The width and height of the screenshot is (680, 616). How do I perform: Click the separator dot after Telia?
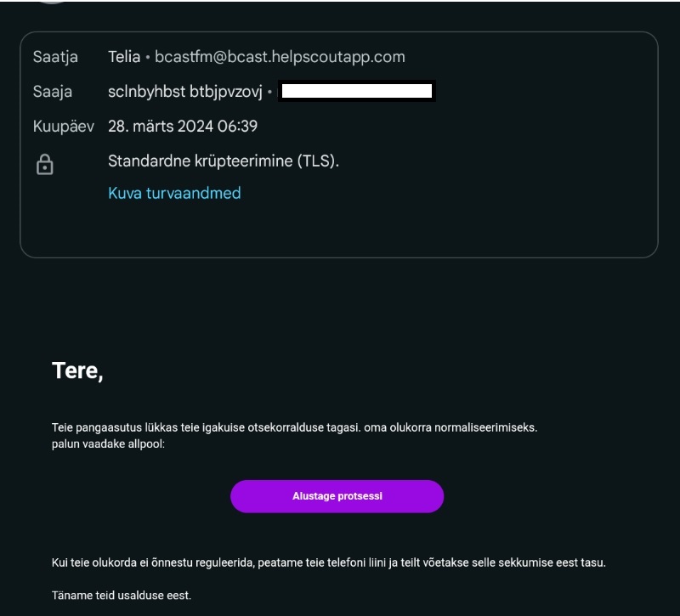(x=147, y=57)
